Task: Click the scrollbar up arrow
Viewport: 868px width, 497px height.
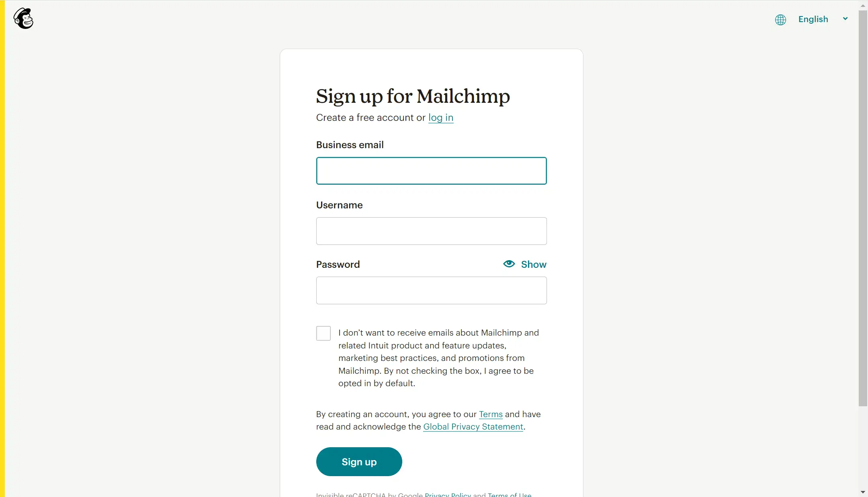Action: [x=863, y=5]
